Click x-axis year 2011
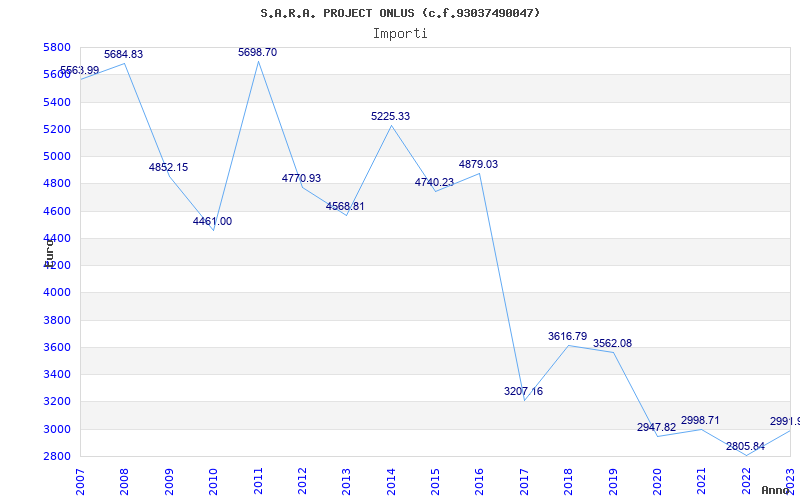The height and width of the screenshot is (500, 800). point(258,482)
